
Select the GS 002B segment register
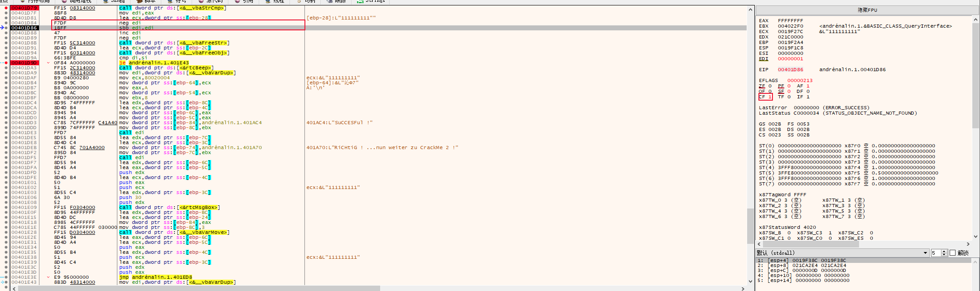coord(770,124)
